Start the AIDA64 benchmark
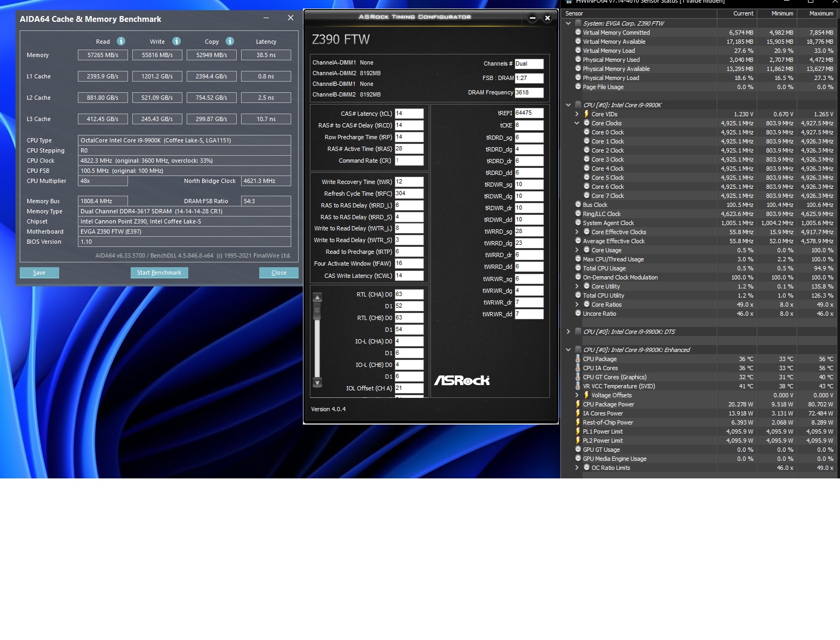This screenshot has height=640, width=840. [159, 273]
